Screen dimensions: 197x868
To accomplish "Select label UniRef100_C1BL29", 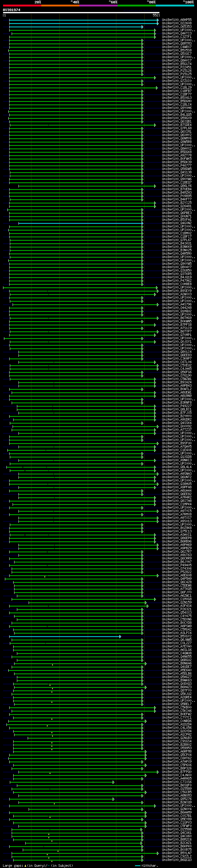I will 177,88.
